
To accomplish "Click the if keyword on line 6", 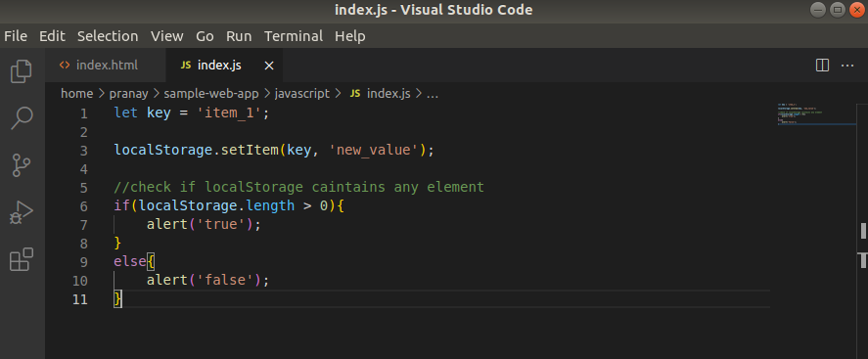I will pos(121,206).
